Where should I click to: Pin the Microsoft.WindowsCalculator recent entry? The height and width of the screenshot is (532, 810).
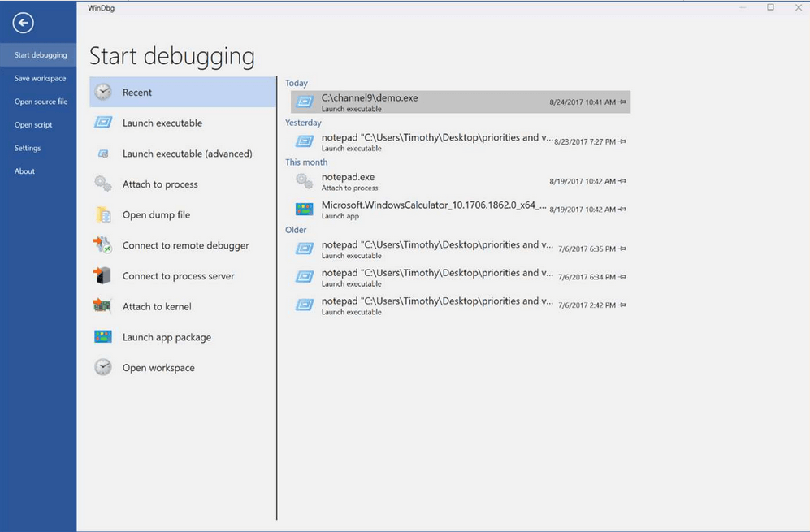(x=622, y=210)
